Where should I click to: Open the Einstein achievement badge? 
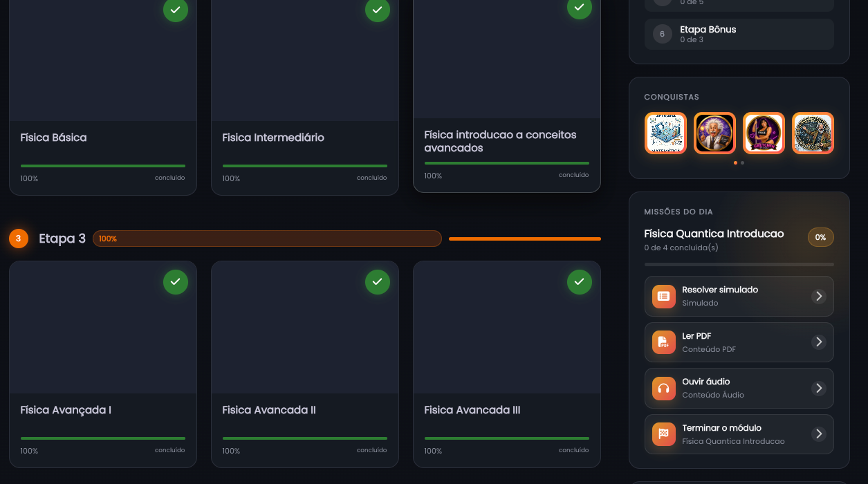715,133
